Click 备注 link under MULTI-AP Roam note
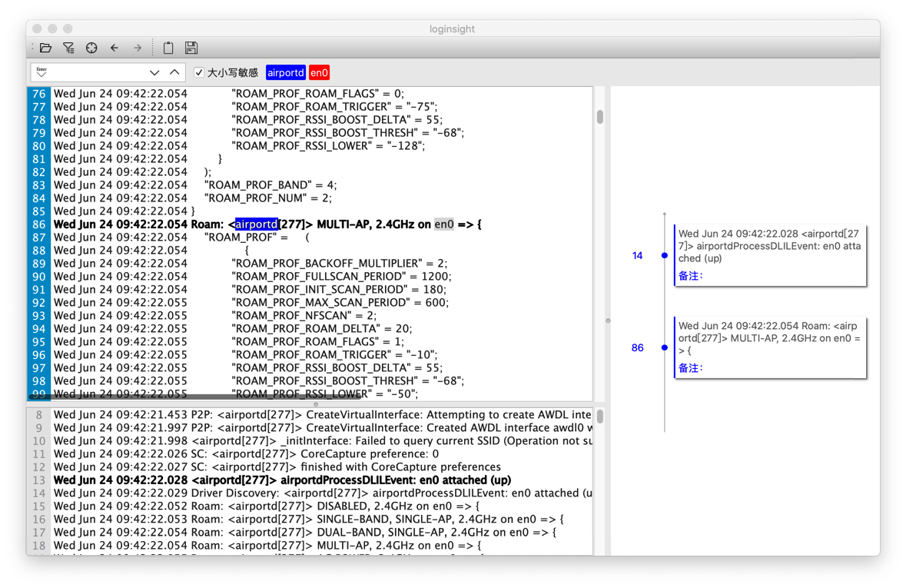The image size is (906, 588). pyautogui.click(x=690, y=368)
